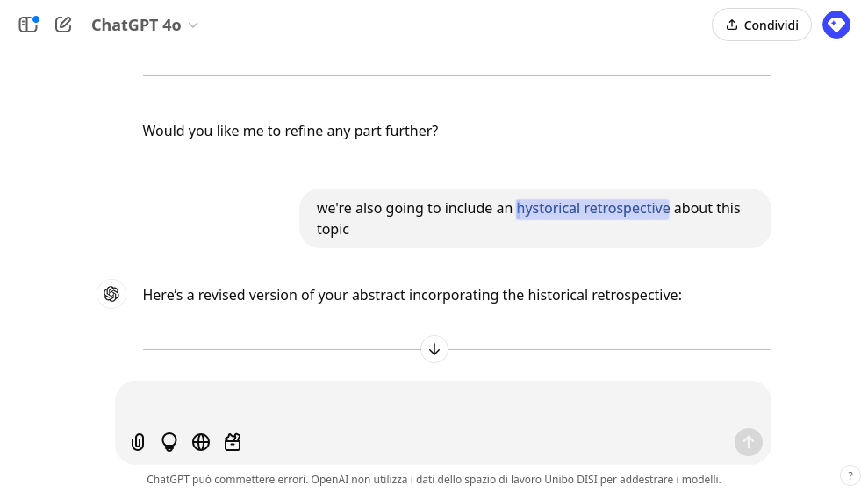Open the toolbox tools icon
The image size is (868, 493).
point(233,442)
